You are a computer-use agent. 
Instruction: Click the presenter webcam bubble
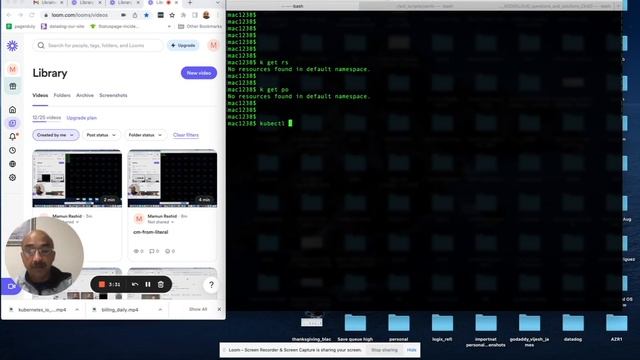[44, 256]
